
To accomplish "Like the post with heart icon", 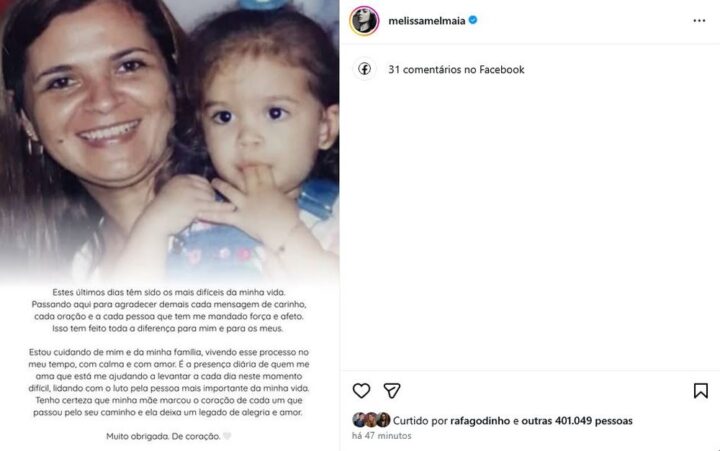I will pyautogui.click(x=361, y=391).
